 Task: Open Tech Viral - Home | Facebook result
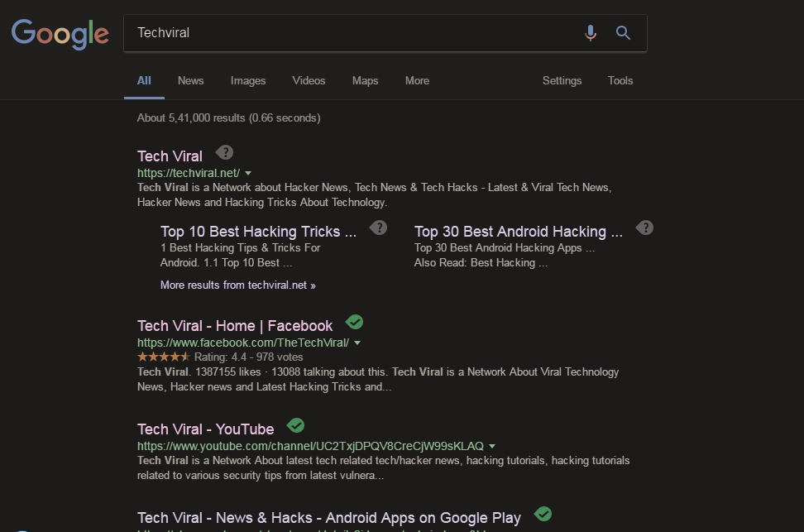(235, 326)
